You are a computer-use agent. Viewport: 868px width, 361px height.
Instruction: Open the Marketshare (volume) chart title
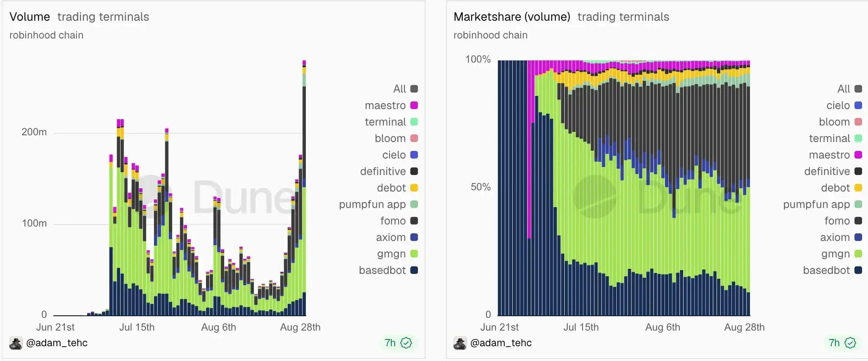pyautogui.click(x=512, y=17)
